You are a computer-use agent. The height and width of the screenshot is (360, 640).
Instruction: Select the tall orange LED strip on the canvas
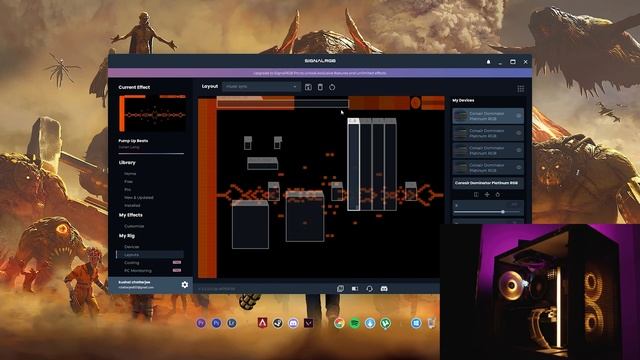pyautogui.click(x=207, y=188)
